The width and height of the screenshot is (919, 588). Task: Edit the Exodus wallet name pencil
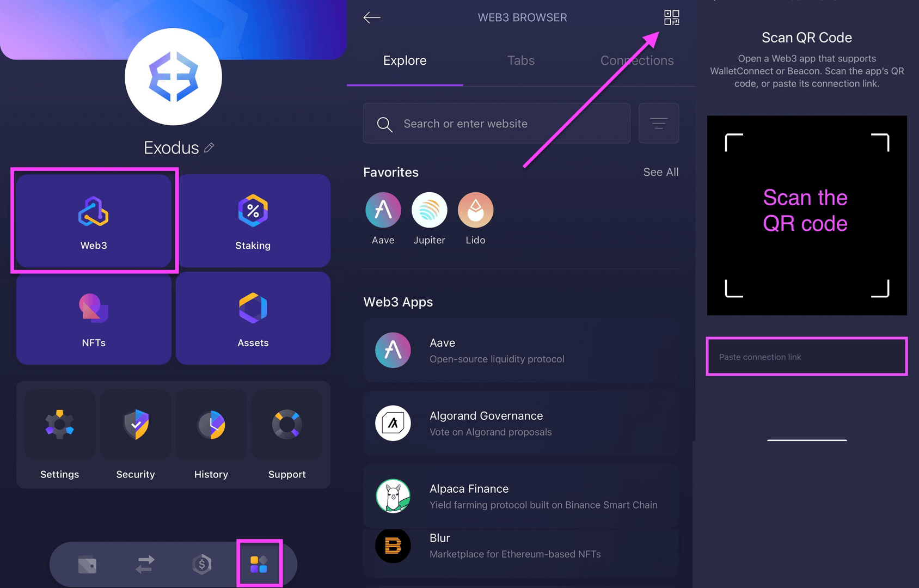pos(209,148)
